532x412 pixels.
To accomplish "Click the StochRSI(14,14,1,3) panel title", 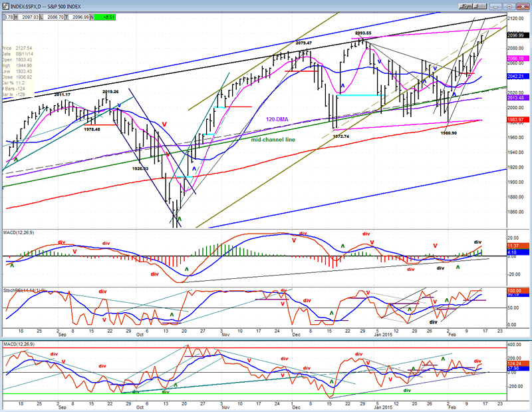I will (x=25, y=291).
